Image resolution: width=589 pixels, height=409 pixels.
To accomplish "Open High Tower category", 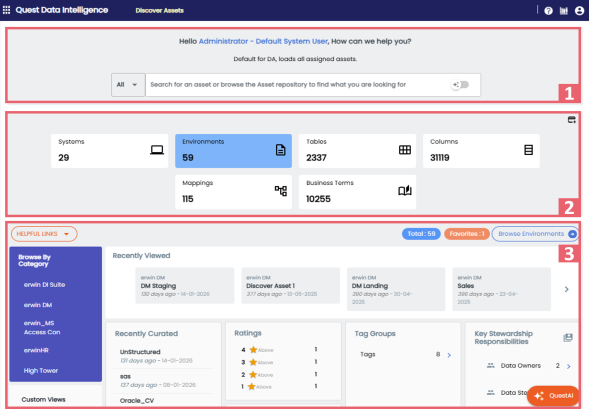I will (41, 371).
